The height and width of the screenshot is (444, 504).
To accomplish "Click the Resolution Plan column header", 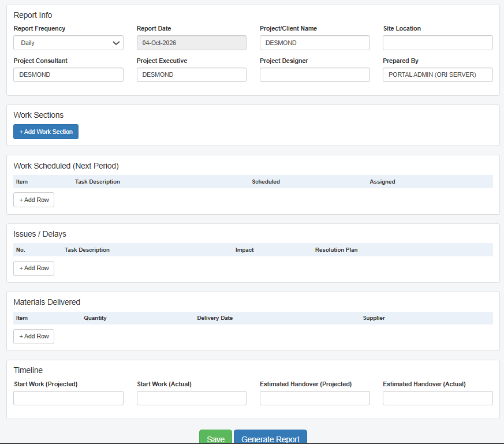I will point(336,250).
